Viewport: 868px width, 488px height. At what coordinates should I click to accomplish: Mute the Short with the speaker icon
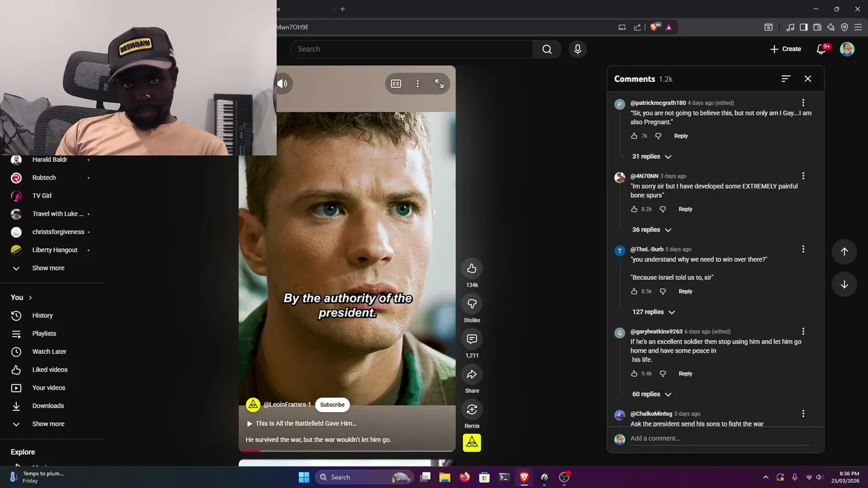(x=282, y=83)
